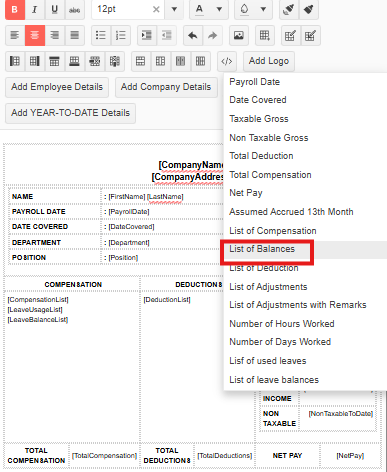387x472 pixels.
Task: Pick Total Deduction entry
Action: 261,156
